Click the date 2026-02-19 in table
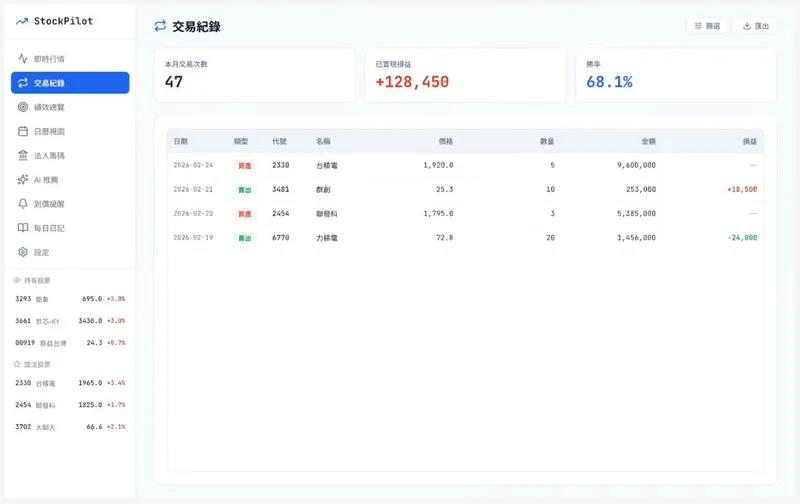800x504 pixels. (193, 238)
